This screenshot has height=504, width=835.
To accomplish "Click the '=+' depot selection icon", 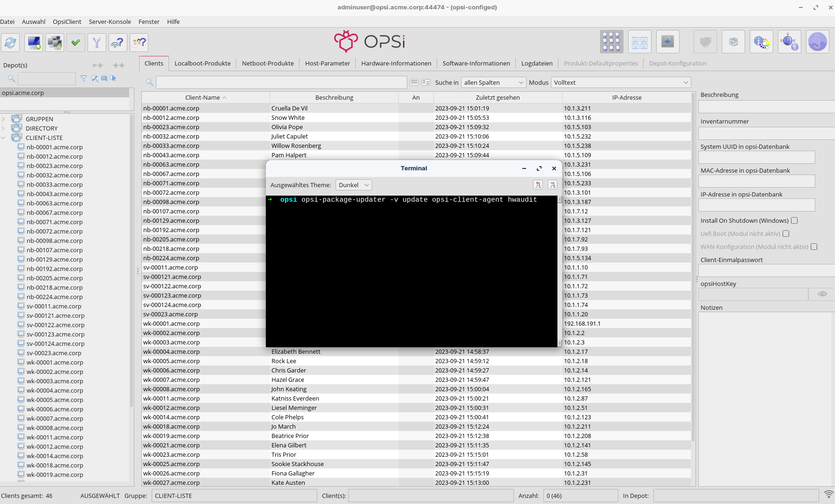I will (97, 66).
